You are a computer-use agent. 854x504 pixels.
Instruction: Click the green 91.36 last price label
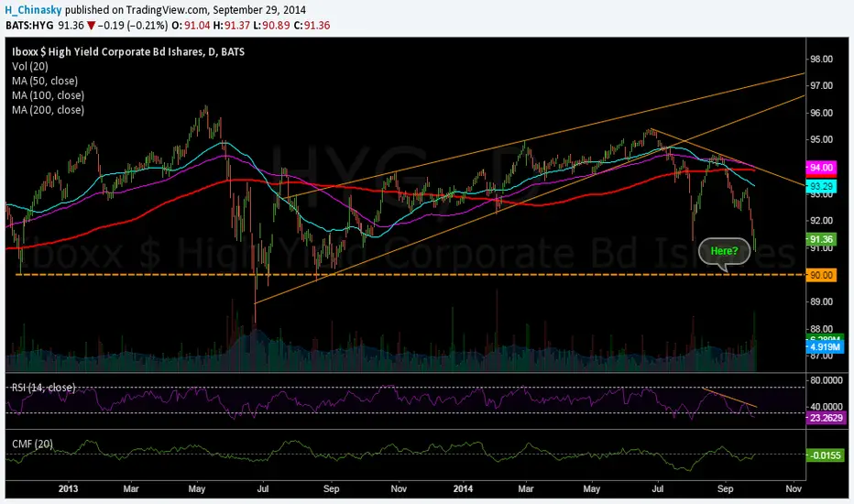point(821,239)
